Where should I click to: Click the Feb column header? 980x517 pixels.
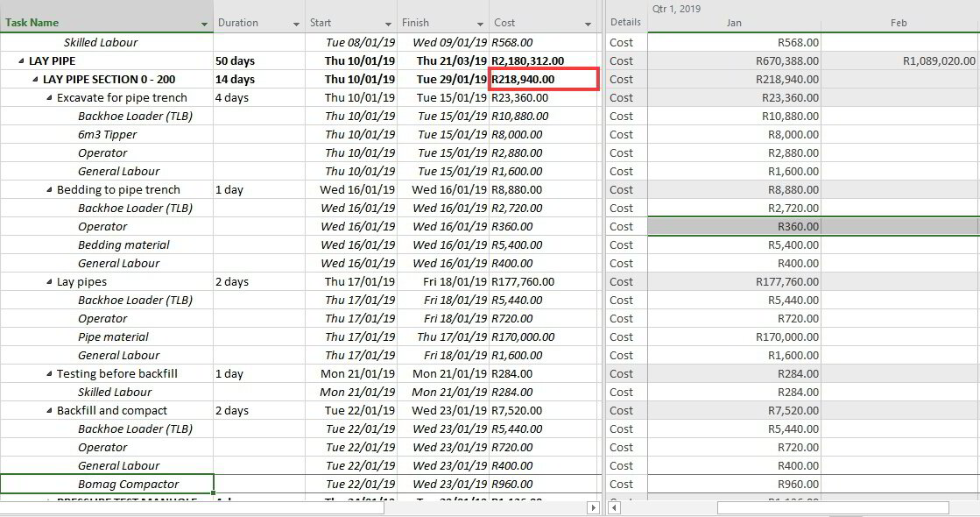(x=899, y=22)
